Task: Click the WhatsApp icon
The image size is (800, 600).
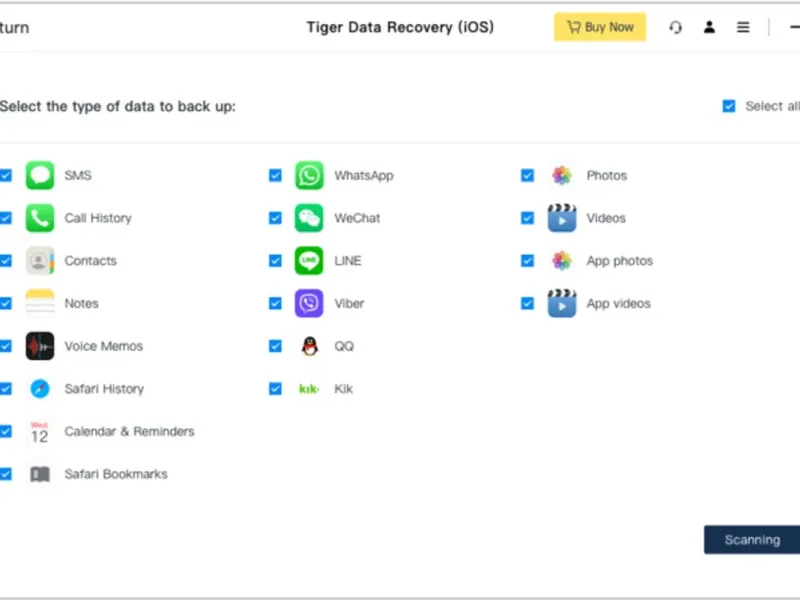Action: point(309,175)
